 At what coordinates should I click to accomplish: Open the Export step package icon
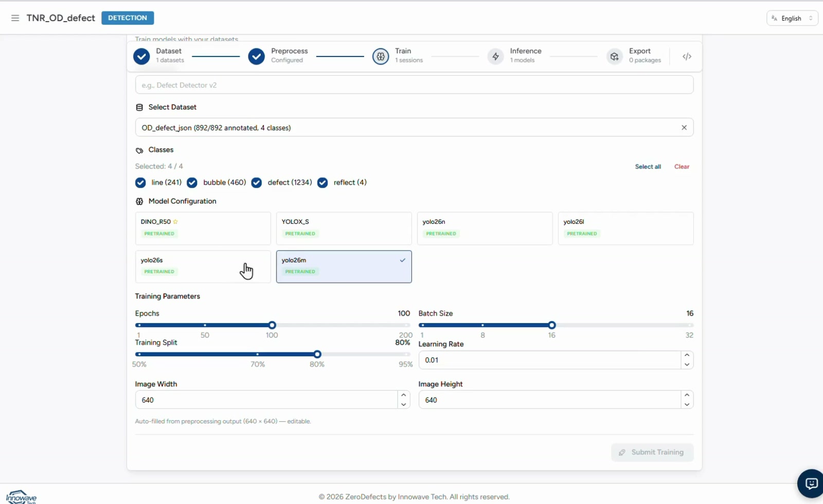[615, 56]
